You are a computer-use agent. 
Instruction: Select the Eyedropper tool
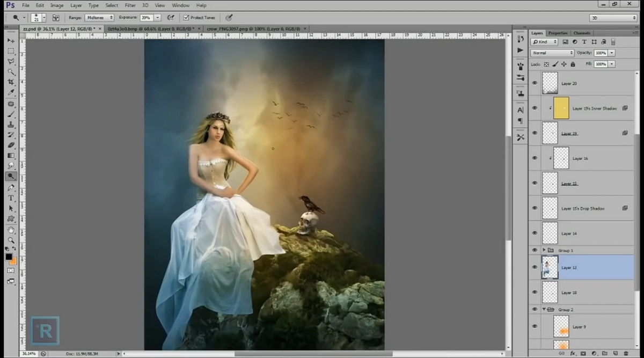point(11,93)
